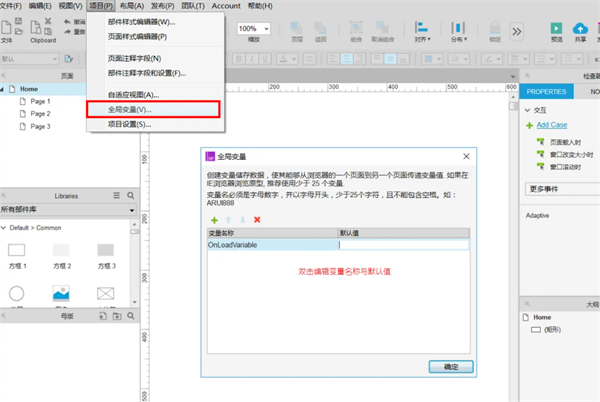Click the red delete variable X icon

point(257,219)
